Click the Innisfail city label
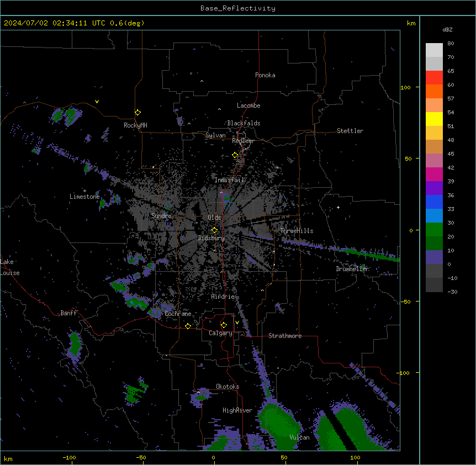476x465 pixels. click(x=229, y=180)
